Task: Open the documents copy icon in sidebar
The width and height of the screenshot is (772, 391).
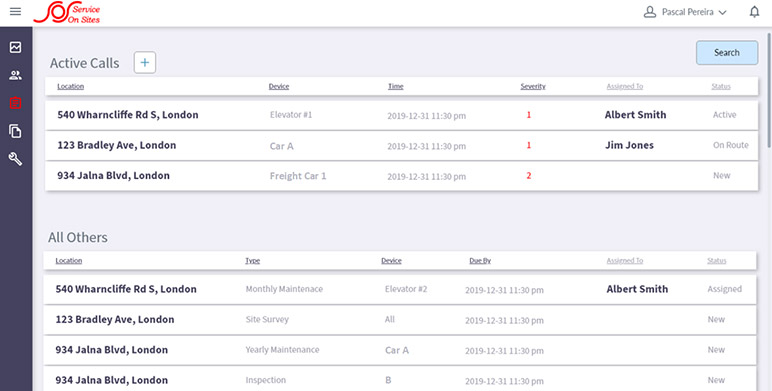Action: [x=15, y=131]
